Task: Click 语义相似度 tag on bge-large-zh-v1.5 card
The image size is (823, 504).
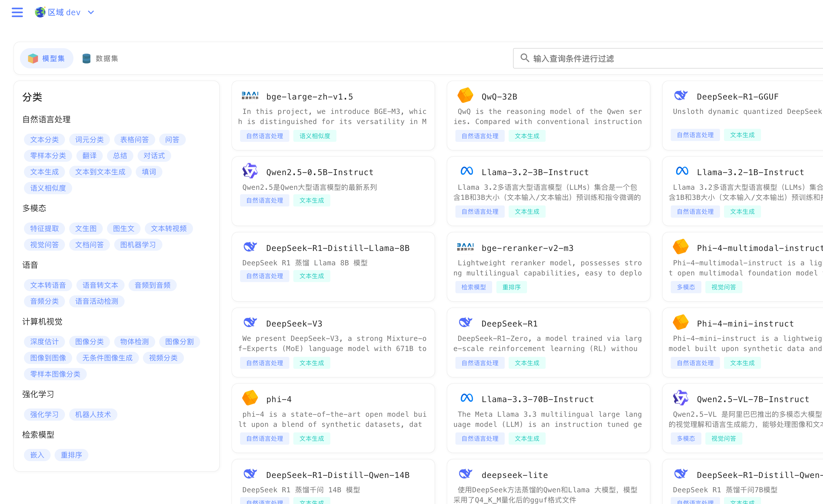Action: (315, 136)
